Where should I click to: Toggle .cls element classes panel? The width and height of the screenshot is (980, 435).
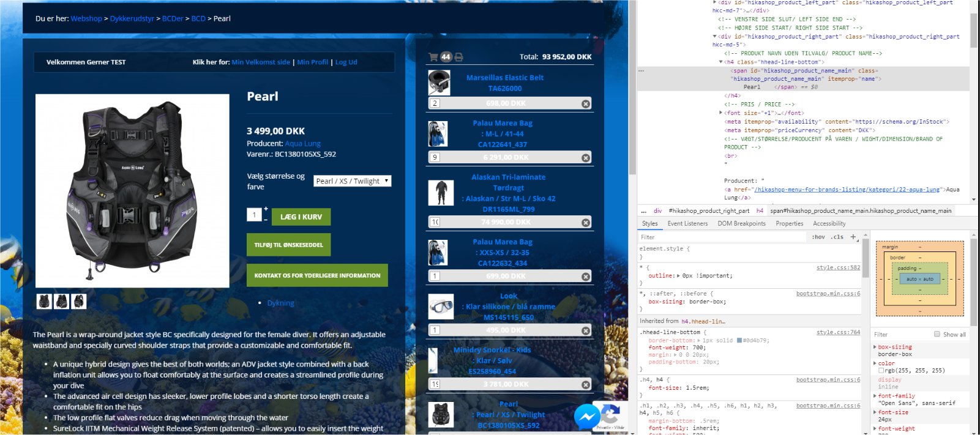[837, 237]
